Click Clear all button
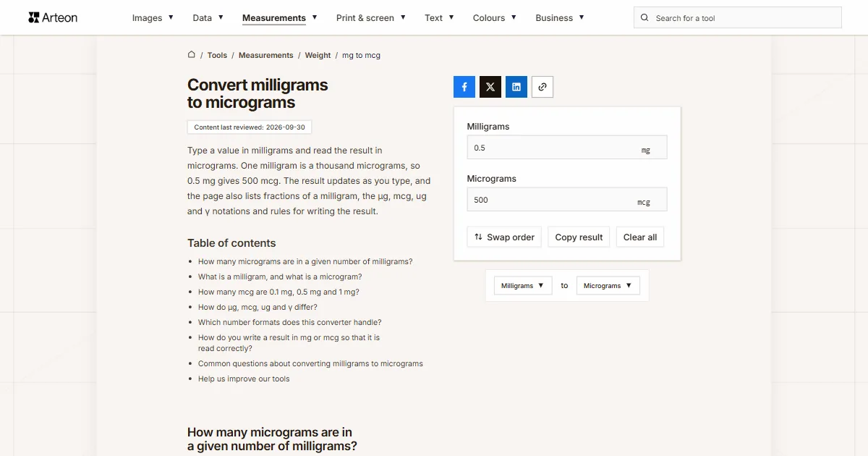Screen dimensions: 868x456 click(640, 237)
